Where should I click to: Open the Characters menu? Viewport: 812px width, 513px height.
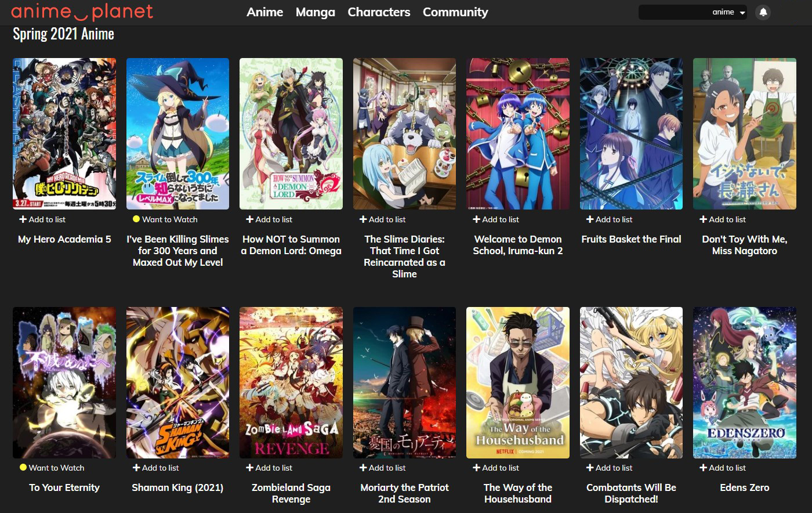coord(379,12)
